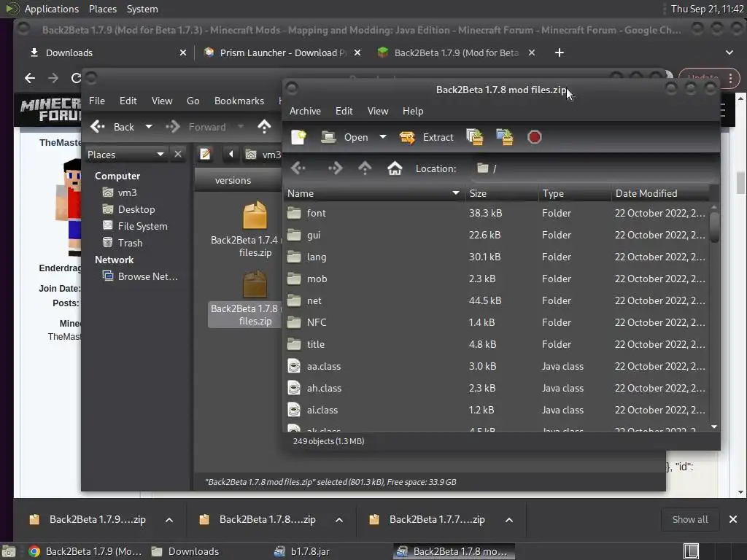Click the Add files to archive icon
The image size is (747, 560).
tap(474, 137)
